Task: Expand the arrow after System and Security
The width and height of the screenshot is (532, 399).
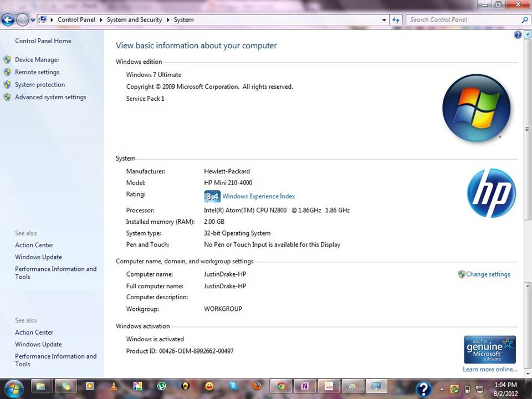Action: tap(168, 20)
